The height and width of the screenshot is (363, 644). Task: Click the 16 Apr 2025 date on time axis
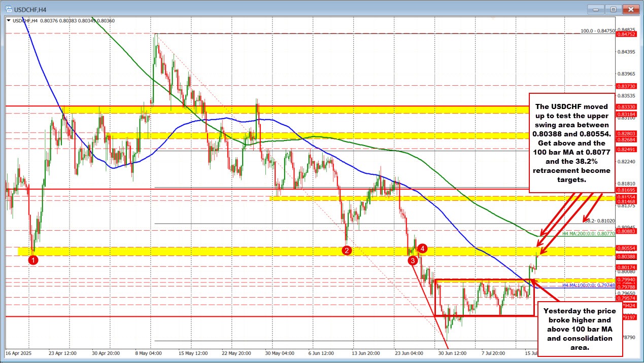19,352
